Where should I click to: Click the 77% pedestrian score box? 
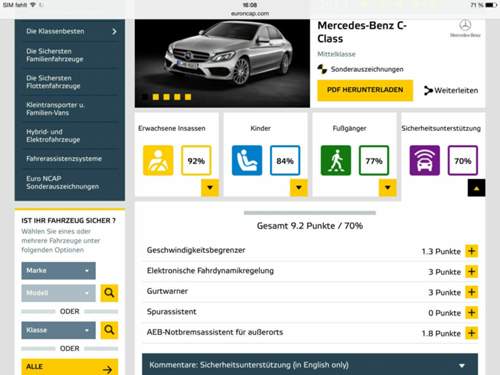click(374, 160)
